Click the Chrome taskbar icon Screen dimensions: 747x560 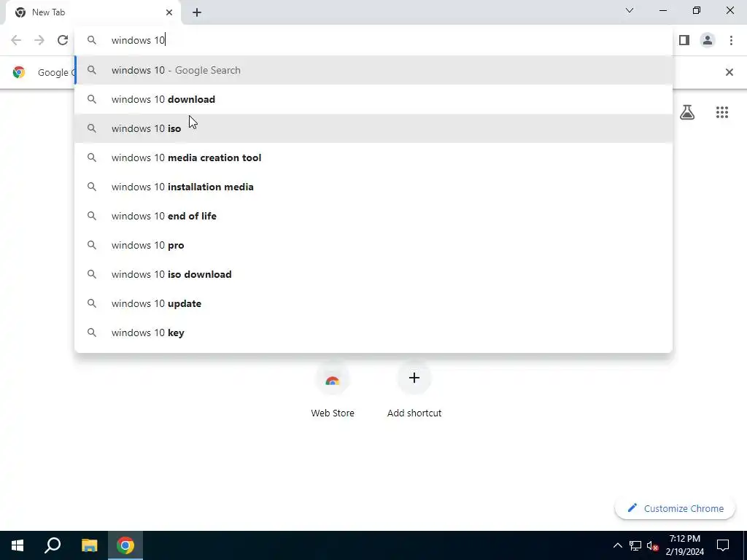pyautogui.click(x=125, y=545)
